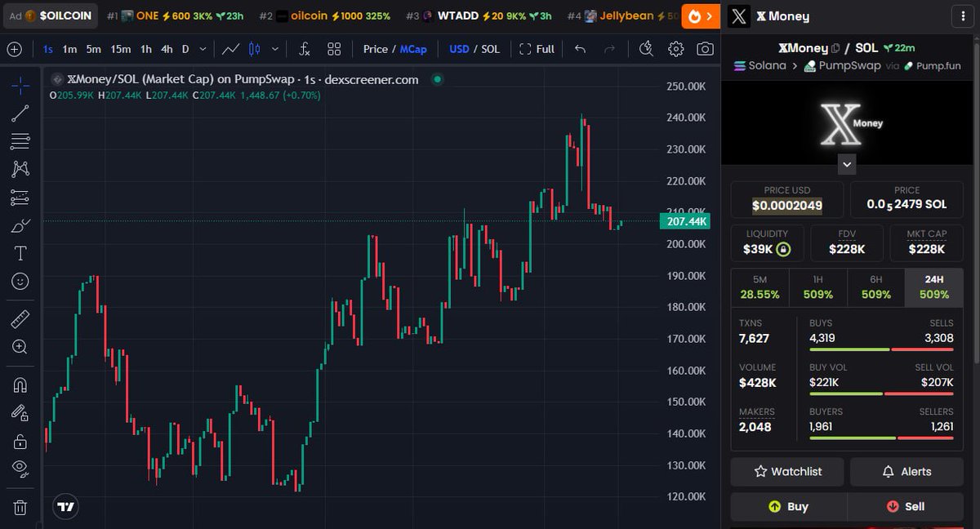Switch to 5m timeframe
The image size is (980, 529).
coord(94,49)
